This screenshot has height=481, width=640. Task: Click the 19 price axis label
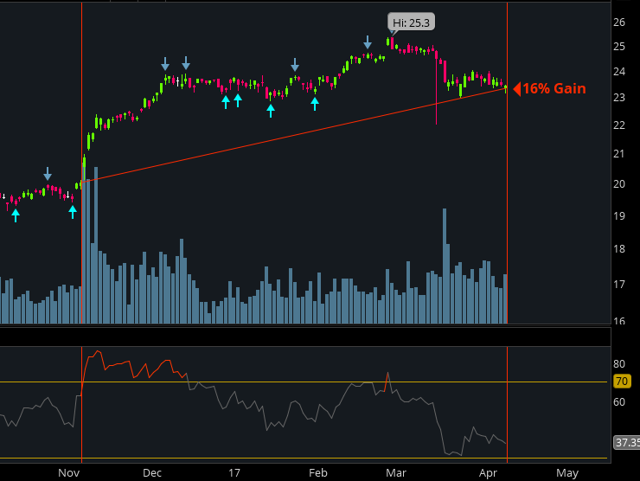click(x=619, y=216)
